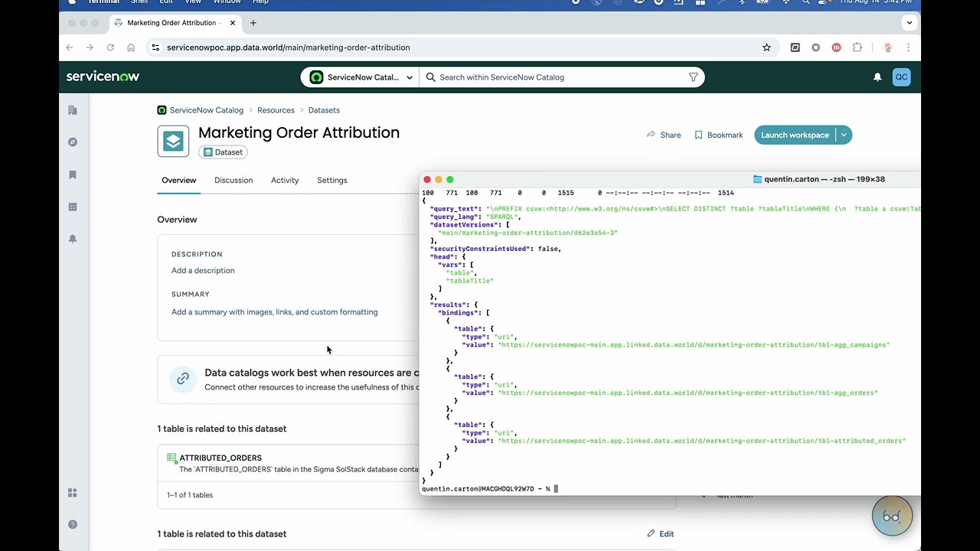Click the search filter funnel icon
This screenshot has width=980, height=551.
(693, 77)
